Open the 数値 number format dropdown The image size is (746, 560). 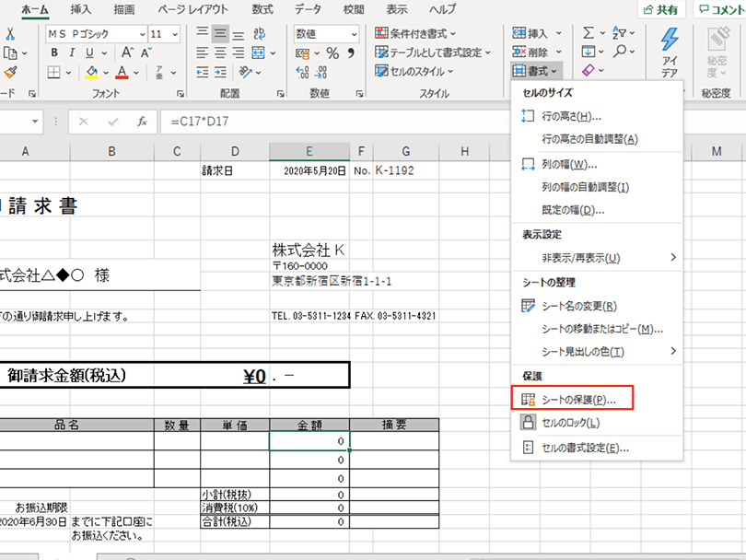[354, 34]
